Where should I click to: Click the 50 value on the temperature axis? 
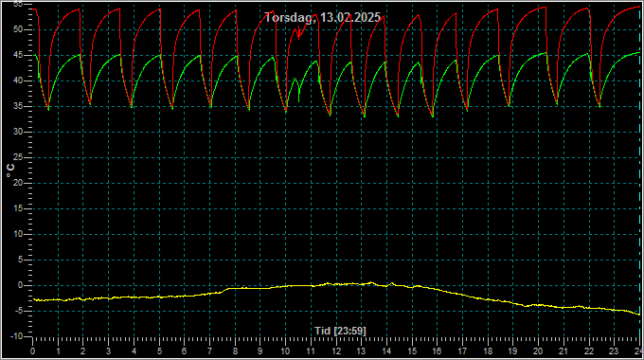pyautogui.click(x=18, y=29)
